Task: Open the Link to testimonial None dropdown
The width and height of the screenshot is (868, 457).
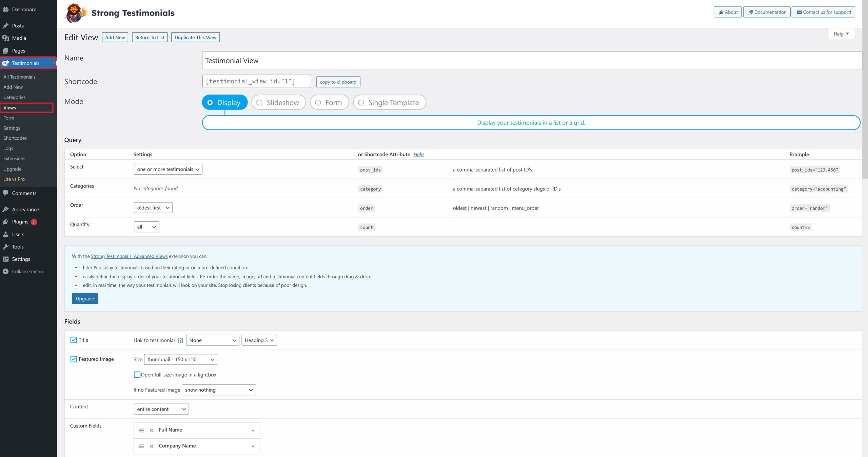Action: pyautogui.click(x=213, y=340)
